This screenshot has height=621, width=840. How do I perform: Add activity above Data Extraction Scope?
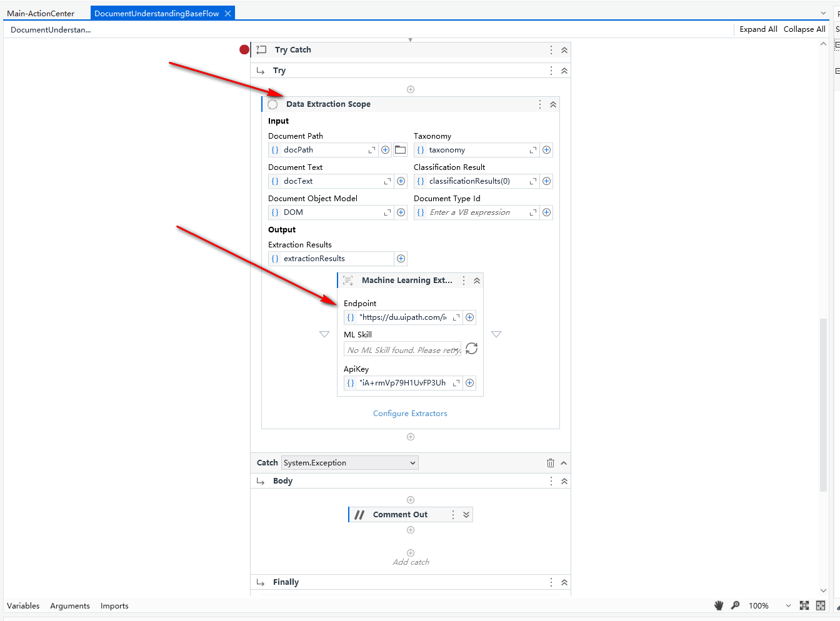[411, 89]
